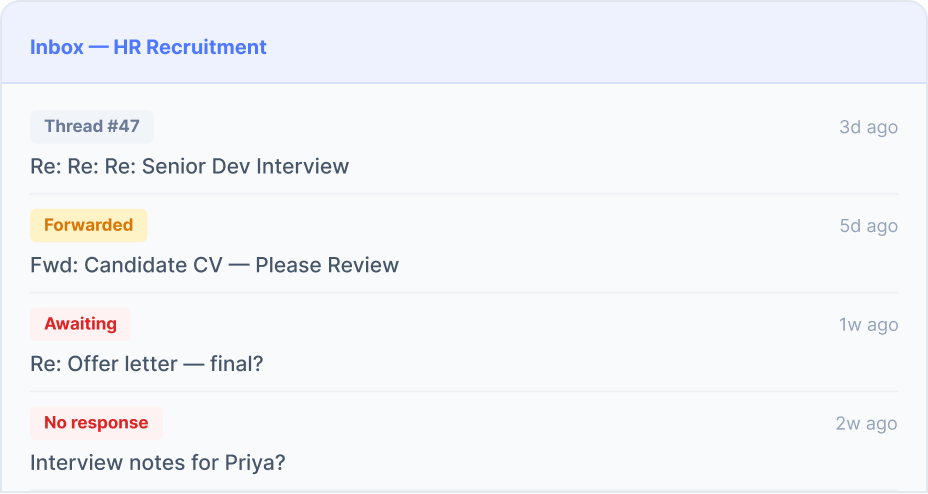The image size is (928, 494).
Task: Open Interview notes for Priya? email
Action: pyautogui.click(x=157, y=463)
